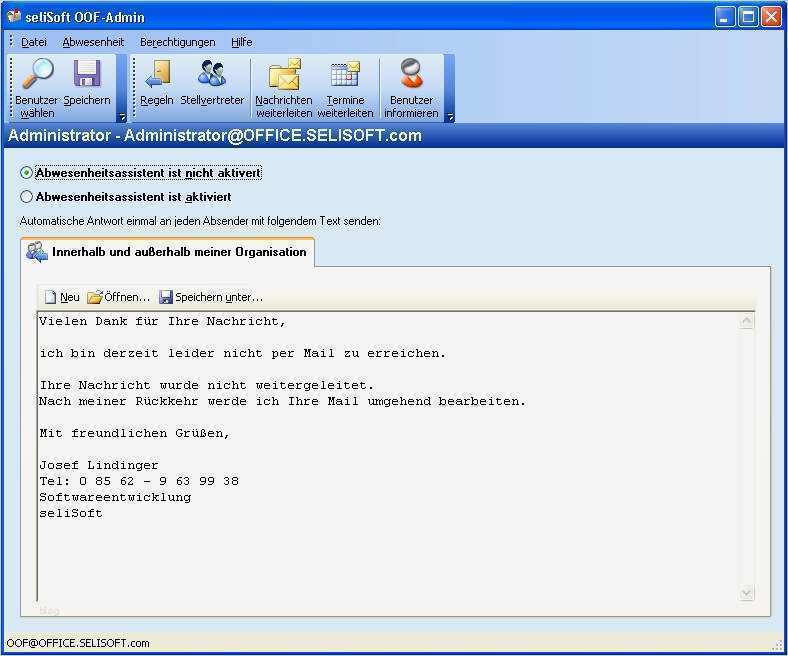
Task: Click the text editor scroll down arrow
Action: click(x=747, y=593)
